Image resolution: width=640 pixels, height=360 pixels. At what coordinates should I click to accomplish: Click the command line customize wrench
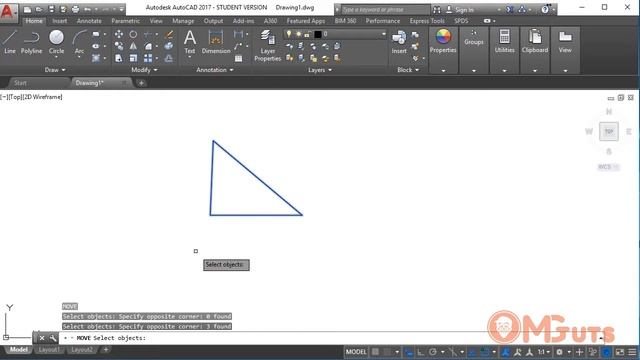pos(53,338)
